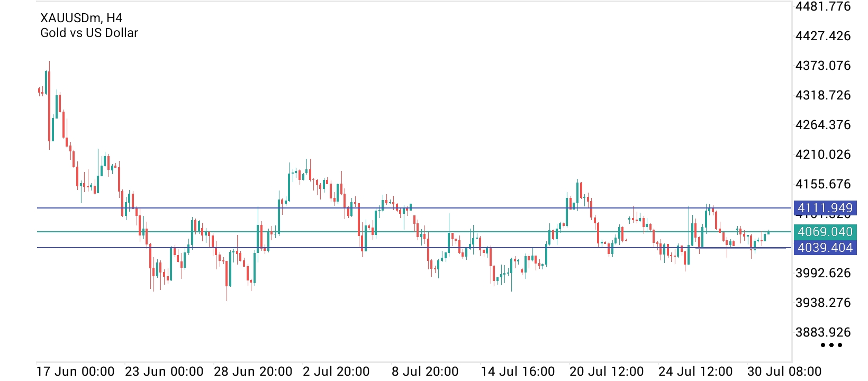Click the 20 Jul 12:00 time label
This screenshot has width=868, height=381.
pos(607,371)
